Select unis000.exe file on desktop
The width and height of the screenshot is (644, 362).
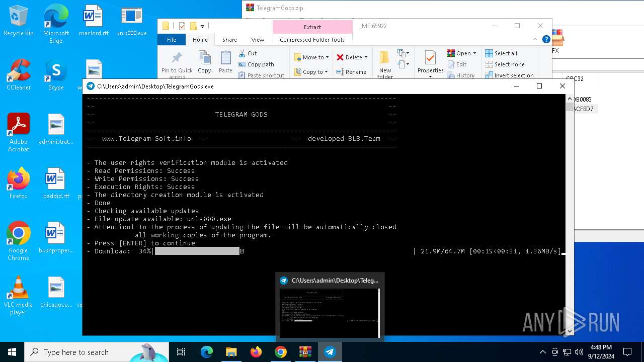pyautogui.click(x=131, y=21)
